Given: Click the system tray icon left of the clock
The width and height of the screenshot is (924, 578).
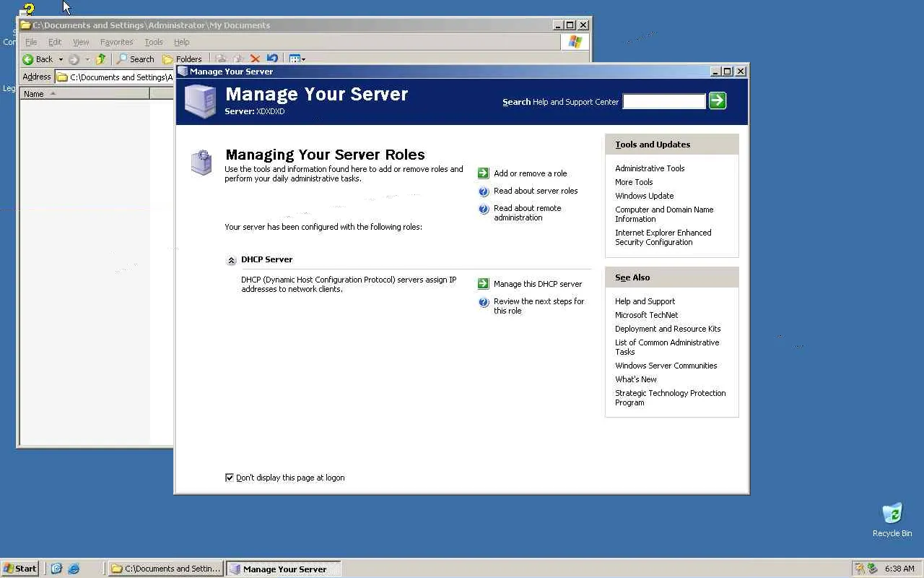Looking at the screenshot, I should (x=872, y=569).
